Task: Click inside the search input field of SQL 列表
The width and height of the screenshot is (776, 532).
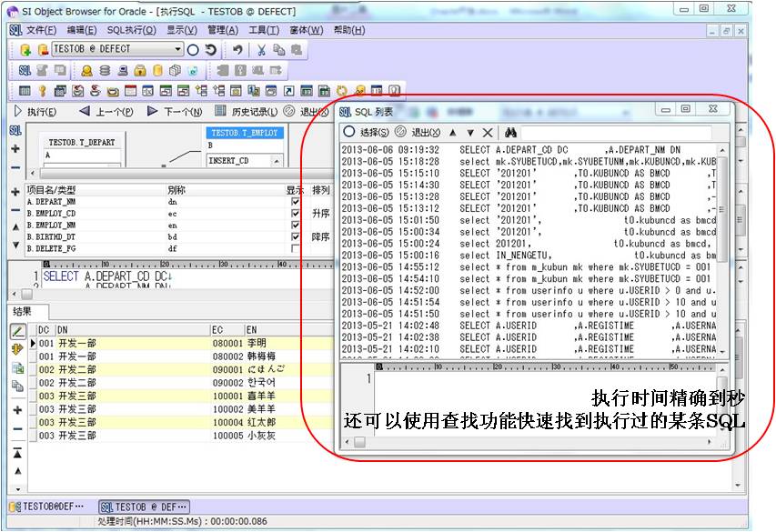Action: click(619, 132)
